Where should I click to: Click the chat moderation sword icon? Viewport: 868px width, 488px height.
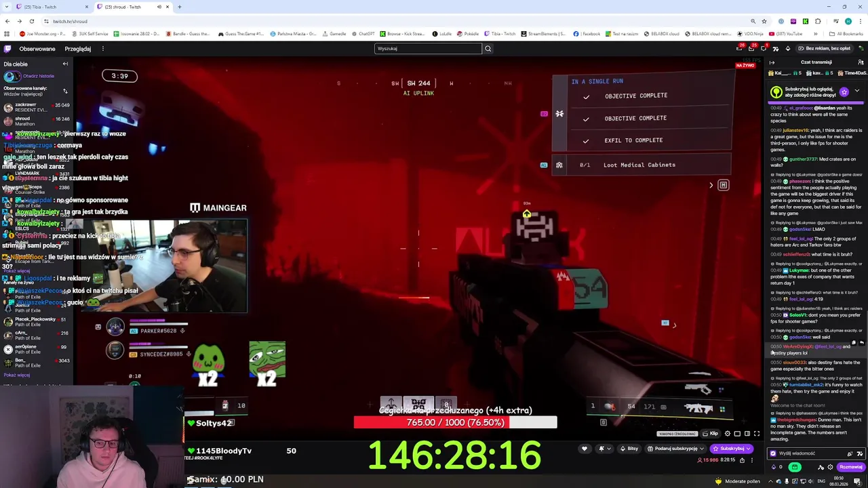point(821,467)
